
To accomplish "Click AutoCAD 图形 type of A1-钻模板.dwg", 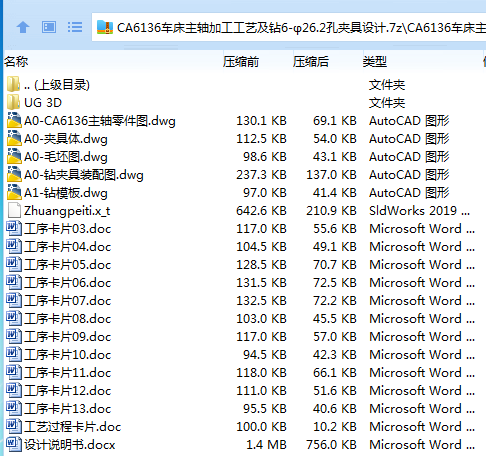I will pyautogui.click(x=409, y=193).
